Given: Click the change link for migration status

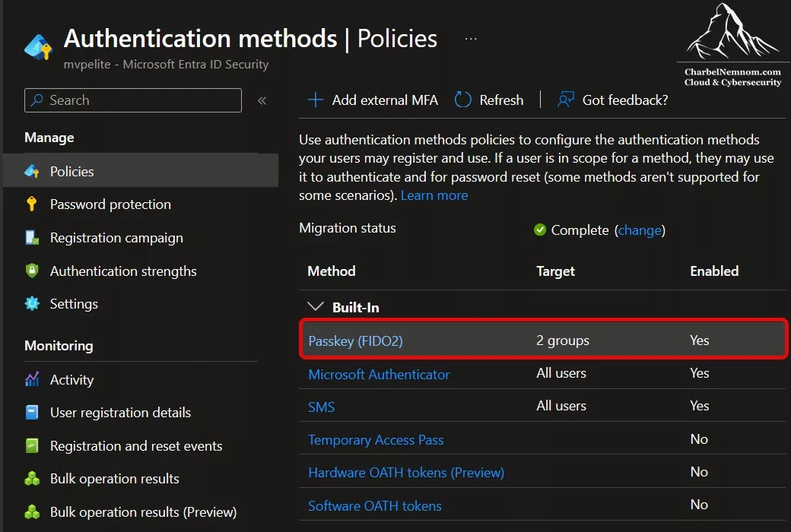Looking at the screenshot, I should tap(640, 230).
